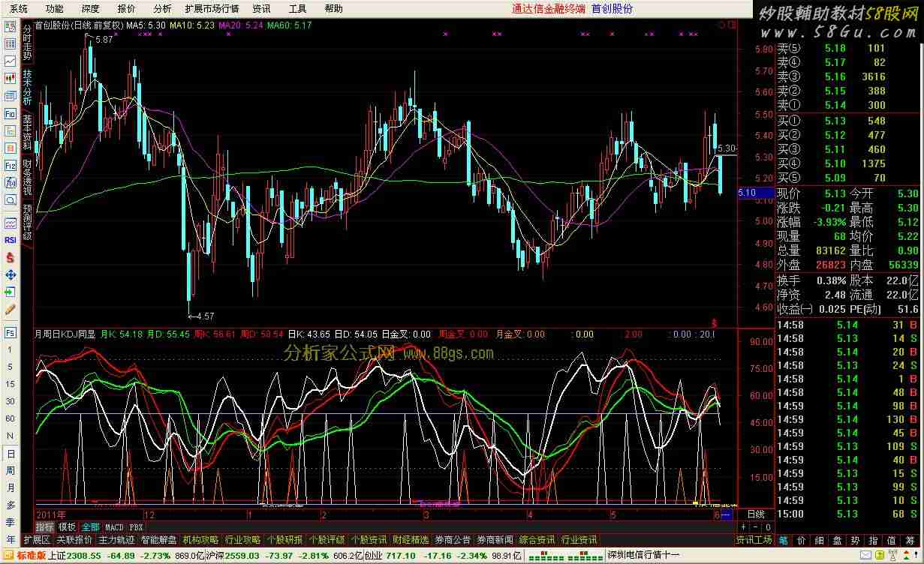Viewport: 924px width, 564px height.
Task: Toggle the MACD indicator tab
Action: tap(114, 527)
